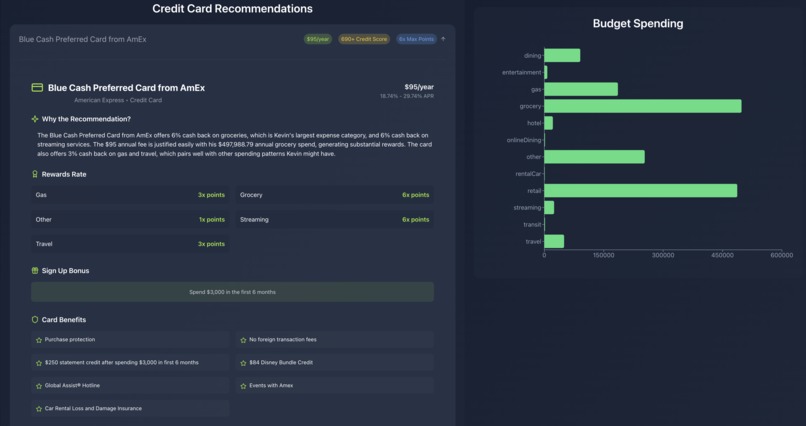Click the 18.74% - 29.74% APR text

[x=407, y=96]
